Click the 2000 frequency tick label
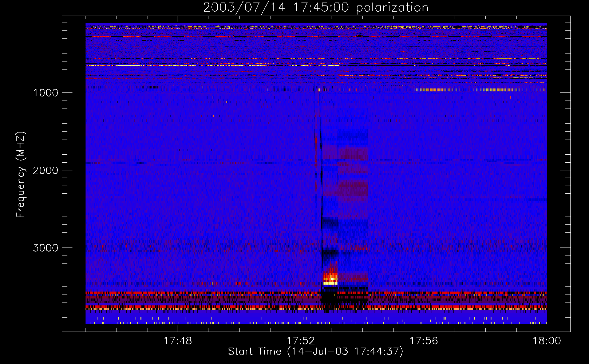589x364 pixels. pos(46,170)
